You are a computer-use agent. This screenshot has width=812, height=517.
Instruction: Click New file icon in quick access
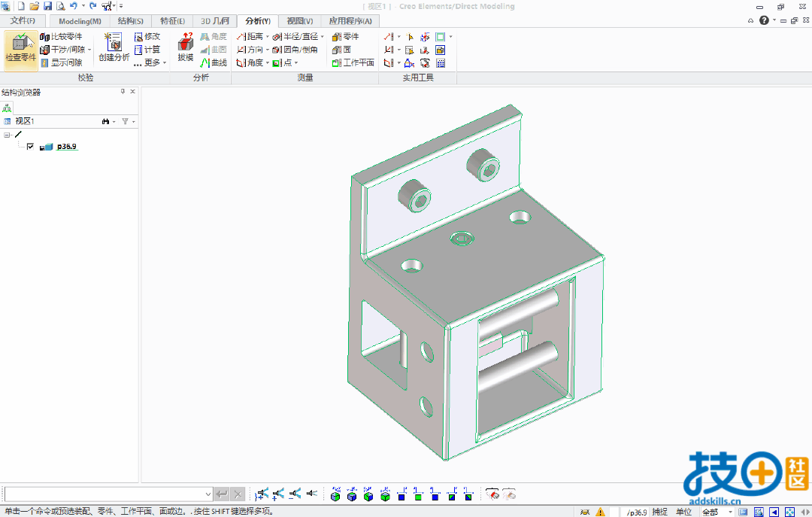point(21,6)
